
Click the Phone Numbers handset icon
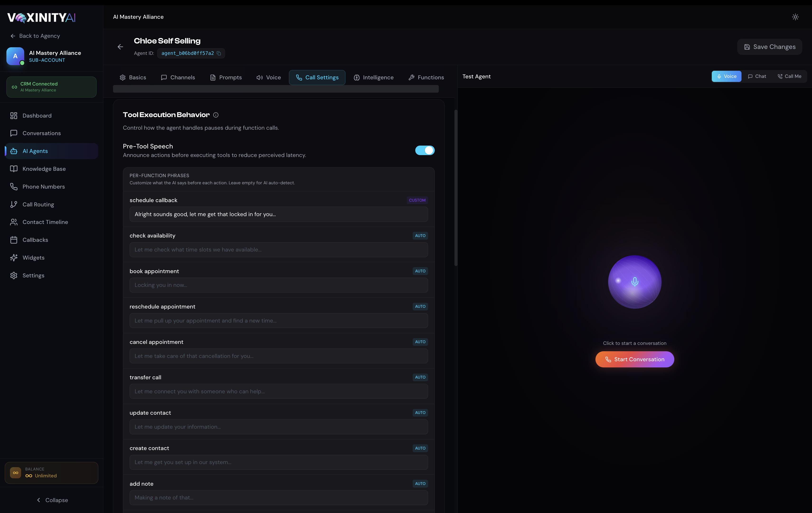tap(14, 186)
